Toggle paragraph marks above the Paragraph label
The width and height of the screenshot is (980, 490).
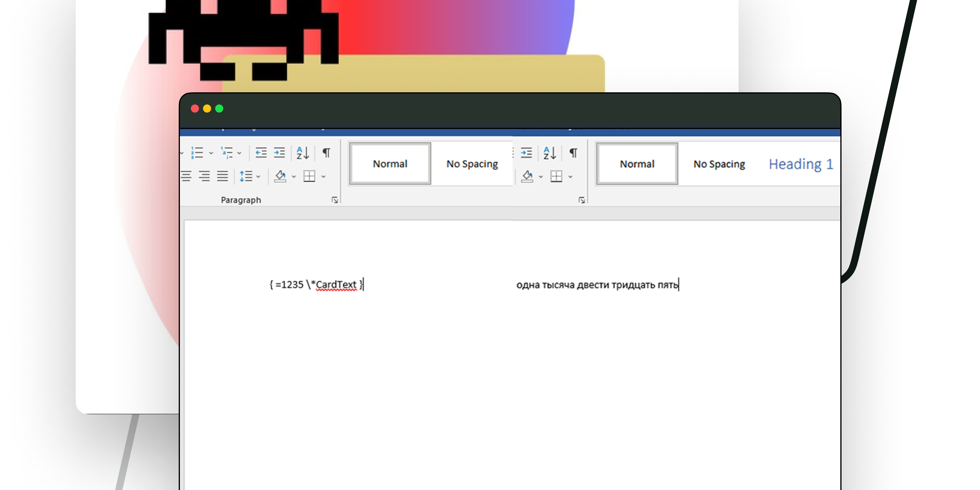coord(326,153)
